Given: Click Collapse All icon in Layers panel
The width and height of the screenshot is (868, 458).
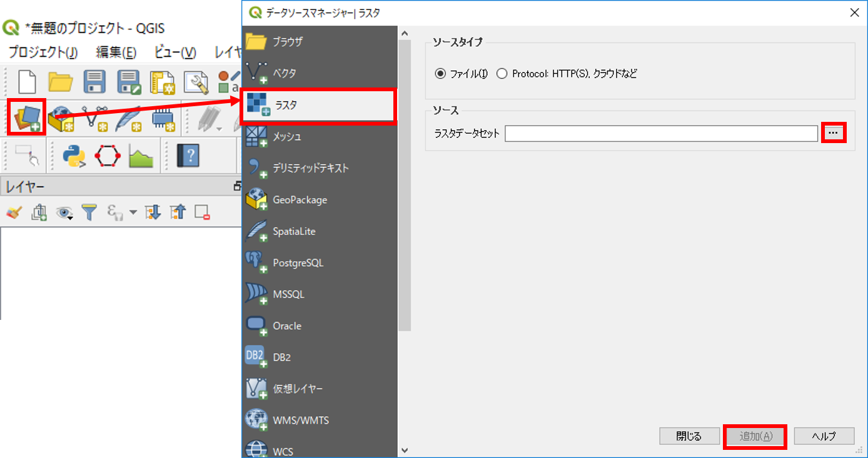Looking at the screenshot, I should (178, 213).
